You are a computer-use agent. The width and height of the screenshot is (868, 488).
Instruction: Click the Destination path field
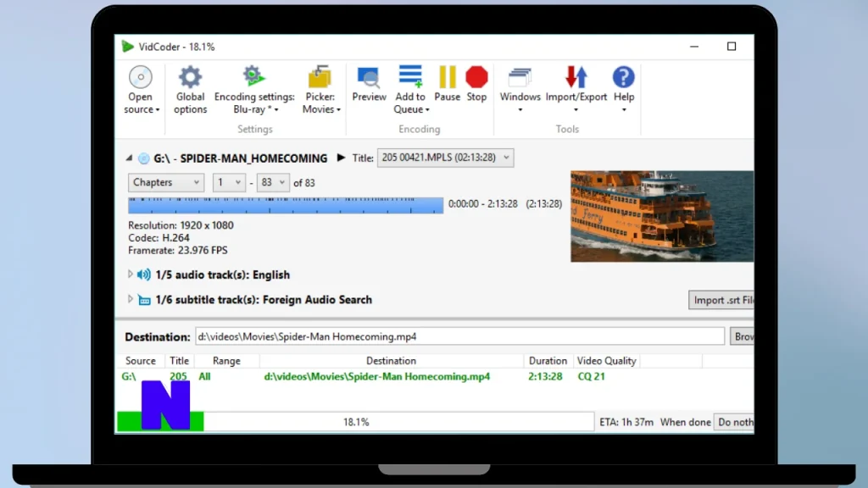coord(459,336)
